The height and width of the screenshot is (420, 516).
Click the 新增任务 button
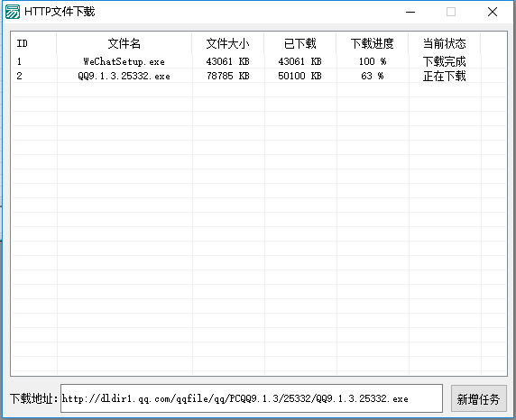coord(478,398)
